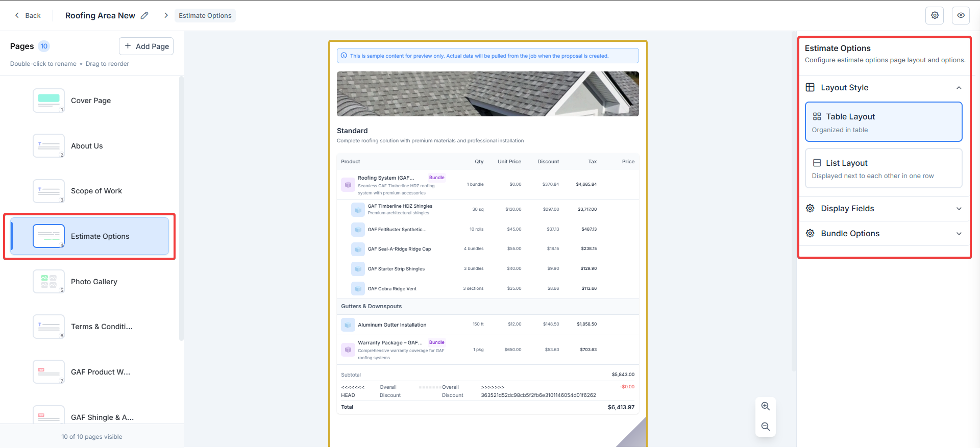Click the Discount column header
The image size is (980, 448).
pos(548,161)
